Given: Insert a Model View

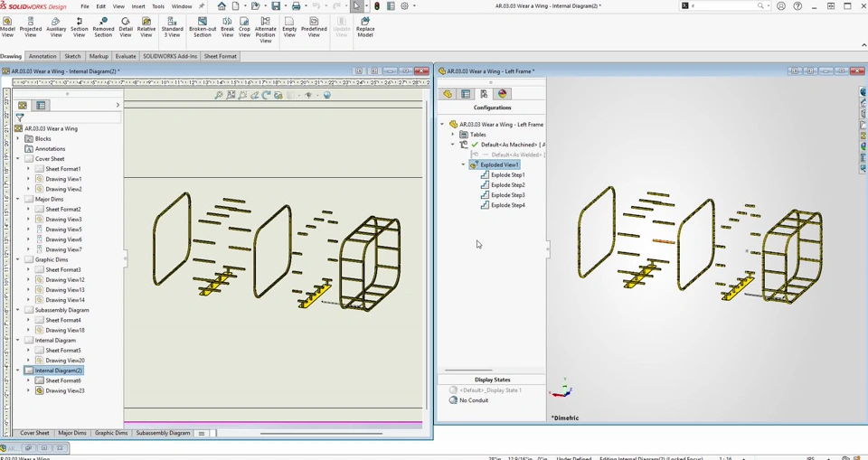Looking at the screenshot, I should [7, 26].
